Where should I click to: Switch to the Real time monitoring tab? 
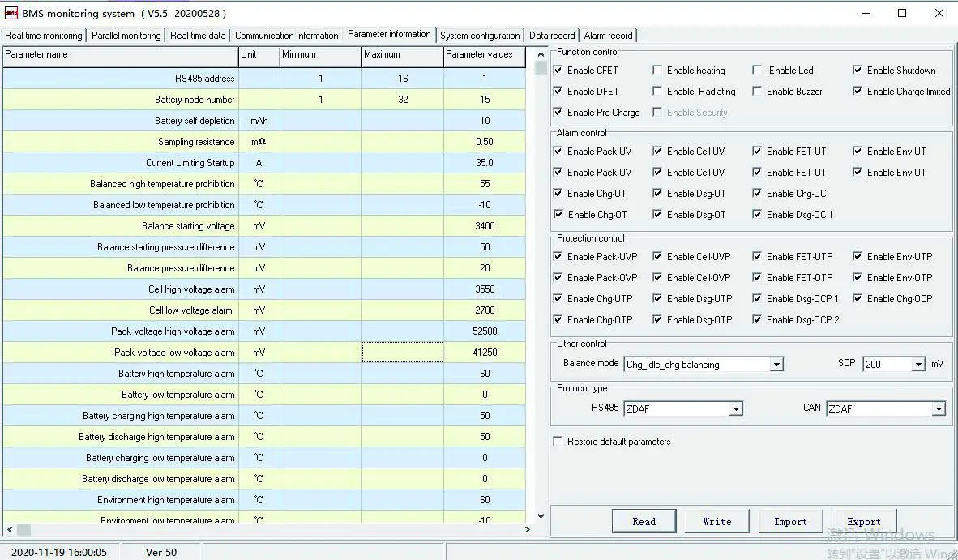pos(43,35)
